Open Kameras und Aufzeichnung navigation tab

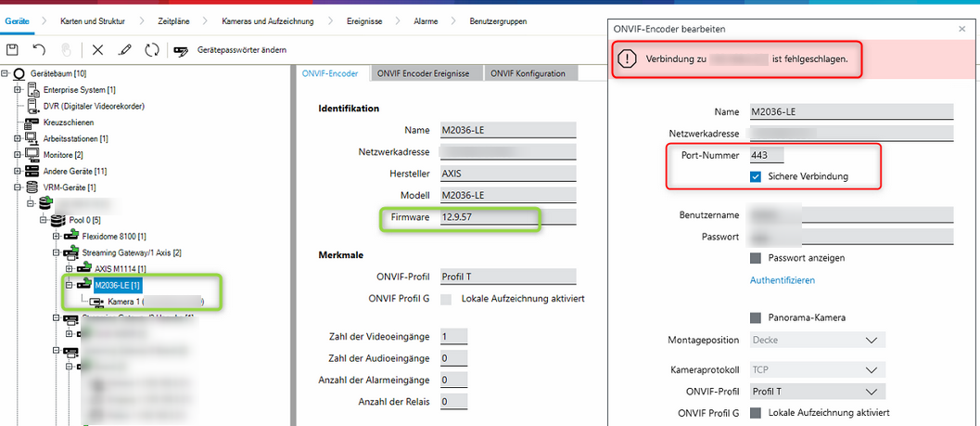click(x=268, y=21)
